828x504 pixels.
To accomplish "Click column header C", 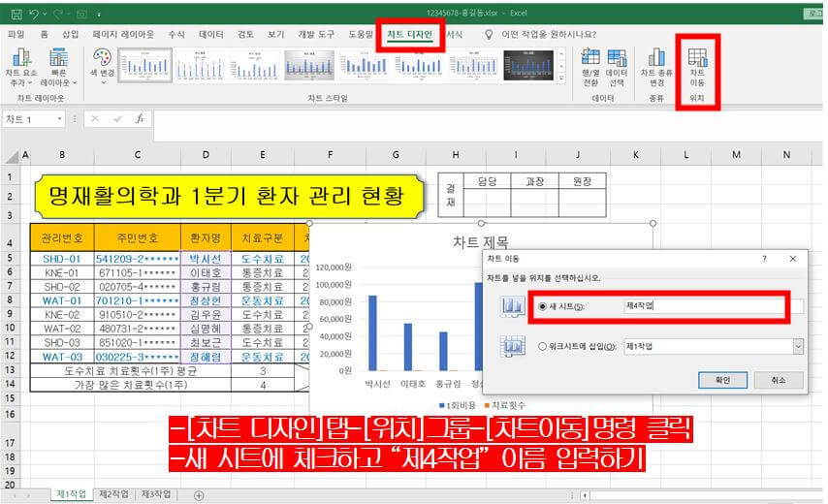I will click(138, 155).
